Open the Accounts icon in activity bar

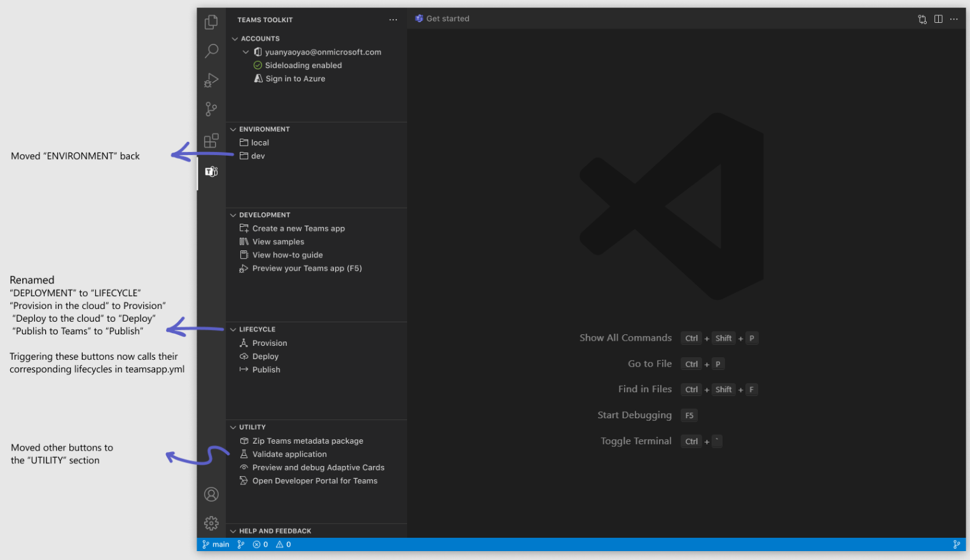click(x=211, y=495)
